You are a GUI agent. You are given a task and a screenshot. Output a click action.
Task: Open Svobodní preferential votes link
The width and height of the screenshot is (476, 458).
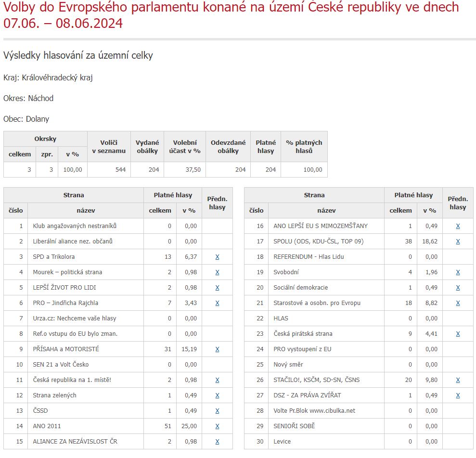click(x=458, y=272)
